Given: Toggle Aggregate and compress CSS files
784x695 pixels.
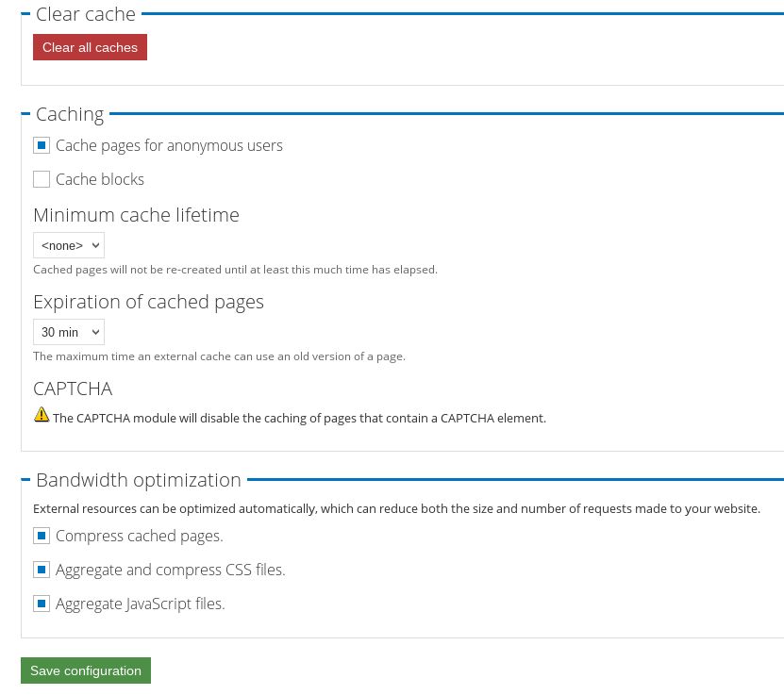Looking at the screenshot, I should click(42, 570).
